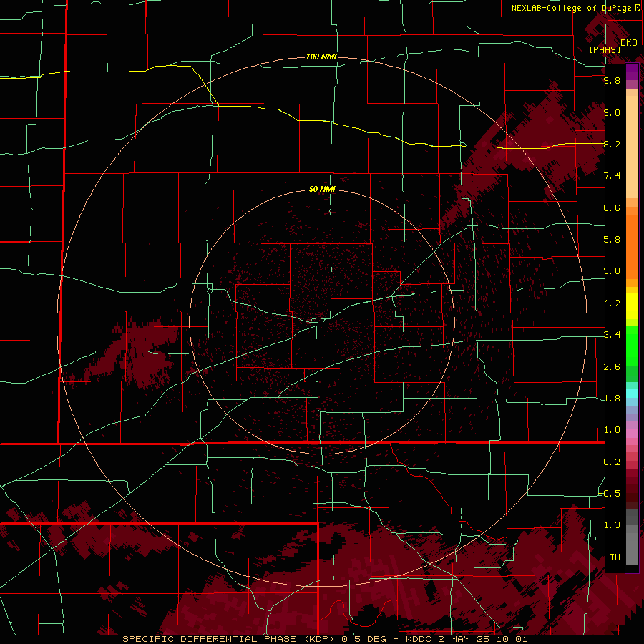Click the 1.8 value on the scale
The height and width of the screenshot is (644, 644).
(x=612, y=399)
